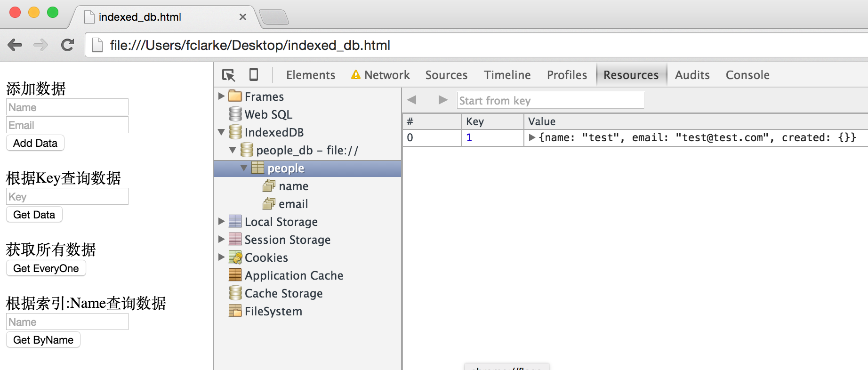Toggle the device mode phone icon
This screenshot has height=370, width=868.
tap(254, 75)
